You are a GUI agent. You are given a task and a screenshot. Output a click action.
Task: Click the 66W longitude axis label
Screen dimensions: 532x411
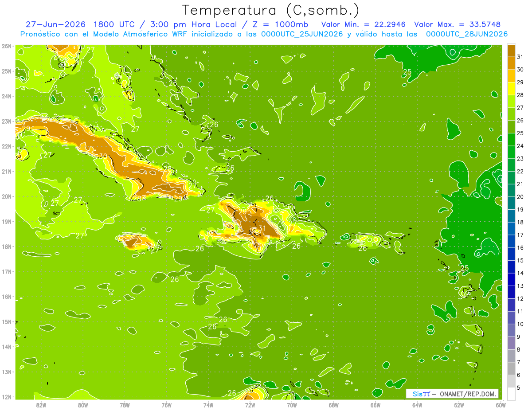tap(376, 405)
